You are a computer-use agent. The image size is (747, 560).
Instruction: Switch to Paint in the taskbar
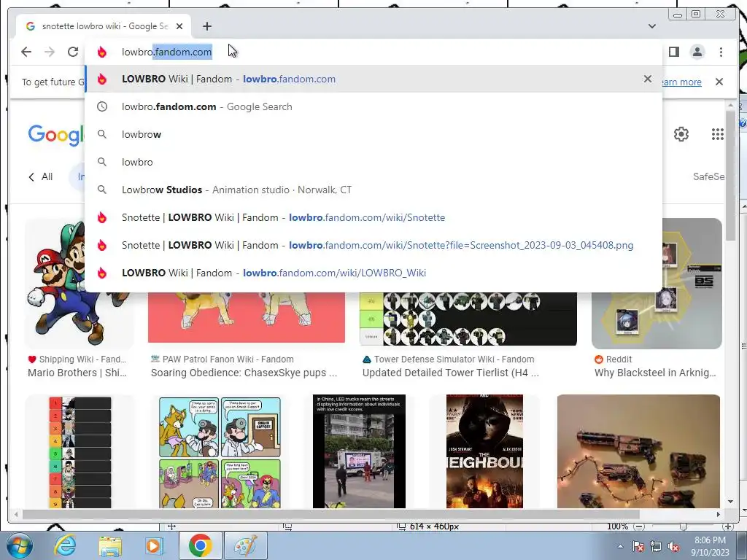tap(245, 545)
